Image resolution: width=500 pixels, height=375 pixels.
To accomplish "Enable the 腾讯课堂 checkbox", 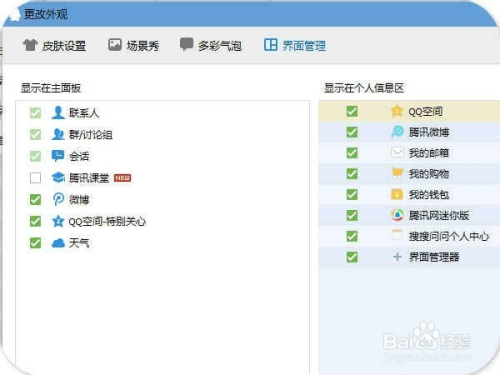I will [35, 178].
